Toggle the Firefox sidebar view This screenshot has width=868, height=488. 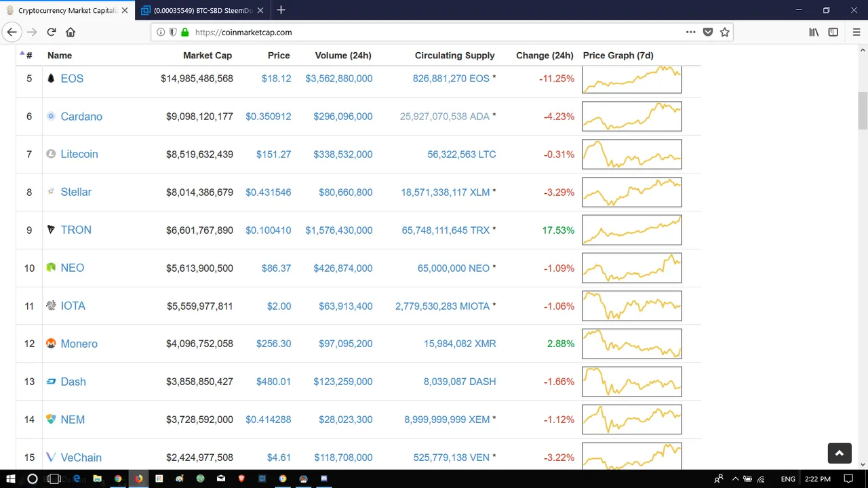pos(833,32)
